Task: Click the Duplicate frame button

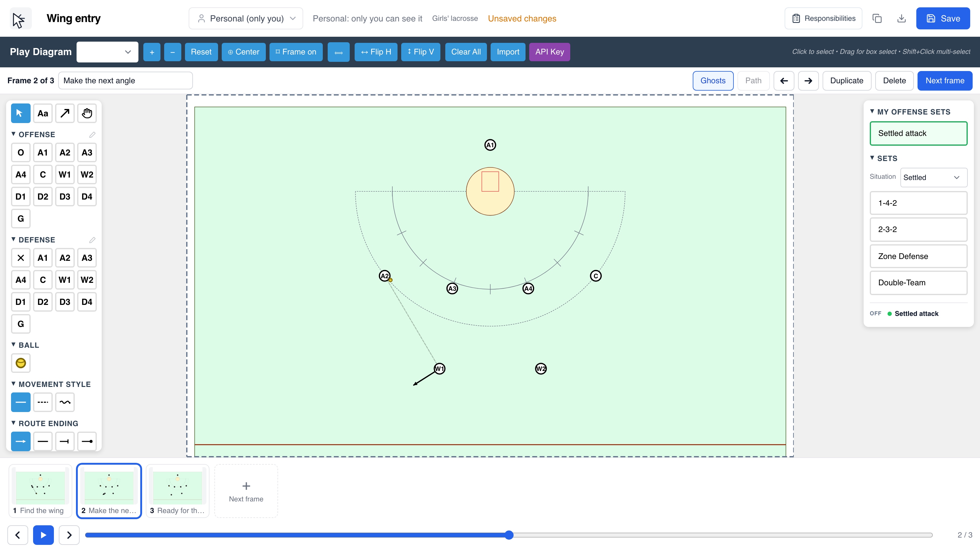Action: click(x=846, y=81)
